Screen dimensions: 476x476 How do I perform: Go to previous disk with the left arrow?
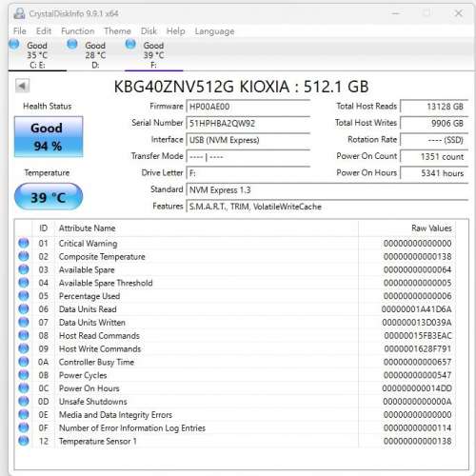coord(22,86)
